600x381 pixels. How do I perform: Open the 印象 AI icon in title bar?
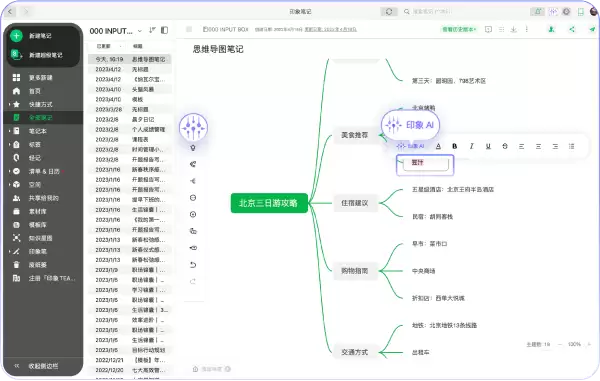click(x=553, y=11)
